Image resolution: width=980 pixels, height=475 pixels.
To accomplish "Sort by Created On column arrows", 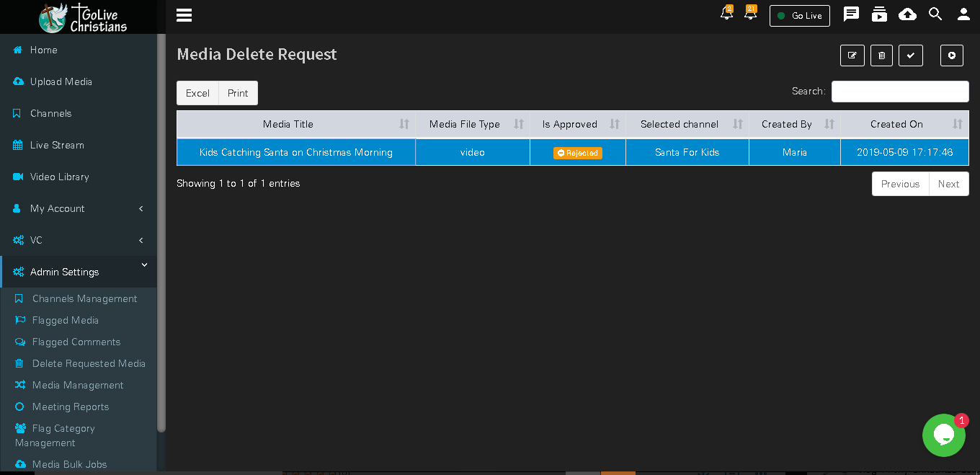I will click(958, 124).
